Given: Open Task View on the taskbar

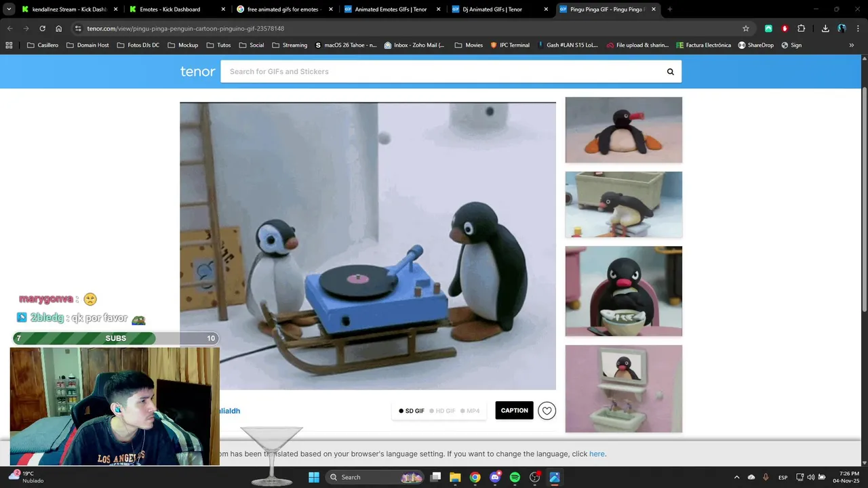Looking at the screenshot, I should coord(436,477).
